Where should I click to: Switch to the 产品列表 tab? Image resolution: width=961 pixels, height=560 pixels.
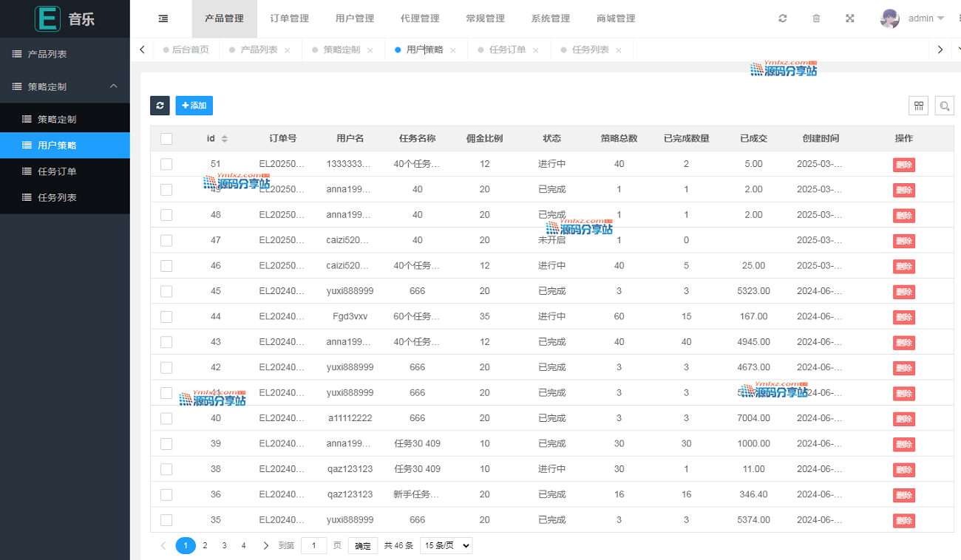coord(259,50)
